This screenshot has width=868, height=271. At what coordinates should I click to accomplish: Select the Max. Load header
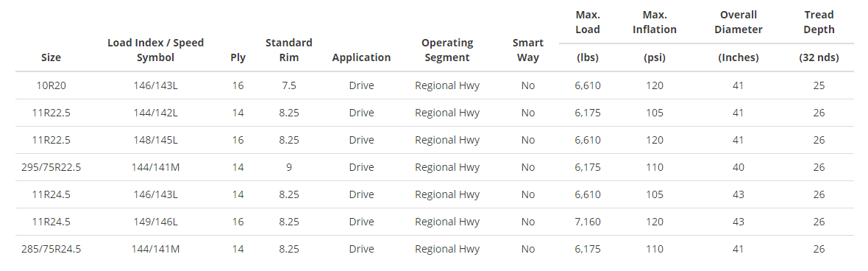pyautogui.click(x=588, y=22)
